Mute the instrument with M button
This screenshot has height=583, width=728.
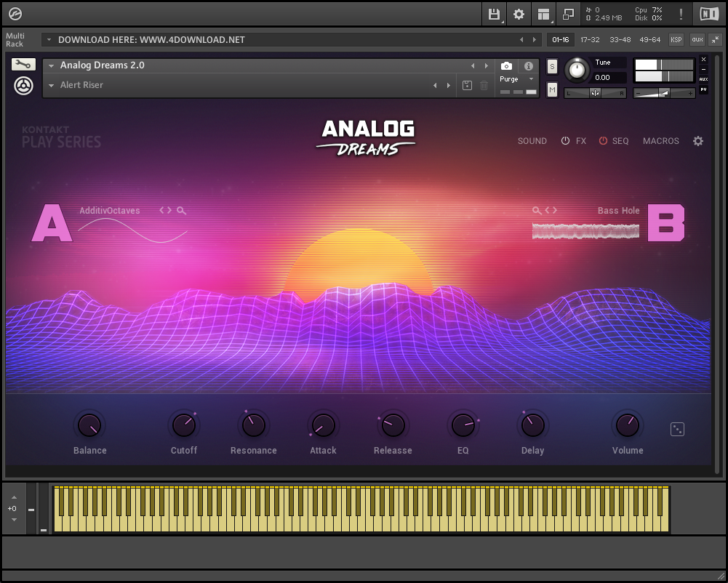click(552, 89)
